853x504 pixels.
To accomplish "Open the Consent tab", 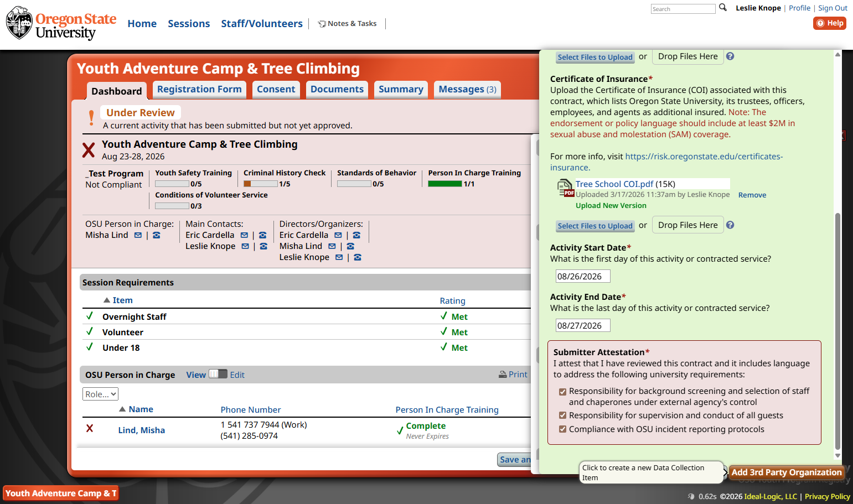I will tap(276, 90).
